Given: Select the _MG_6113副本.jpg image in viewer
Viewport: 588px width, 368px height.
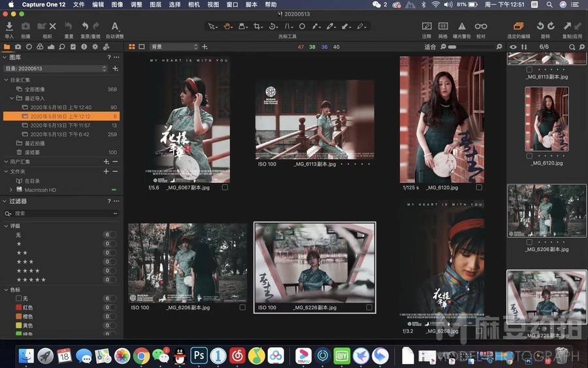Looking at the screenshot, I should 315,120.
